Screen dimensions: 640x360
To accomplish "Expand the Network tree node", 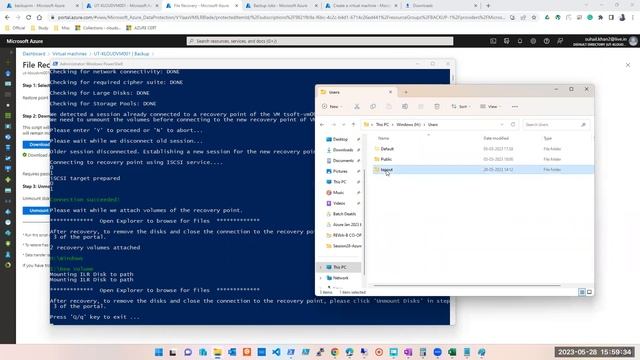I will (321, 278).
